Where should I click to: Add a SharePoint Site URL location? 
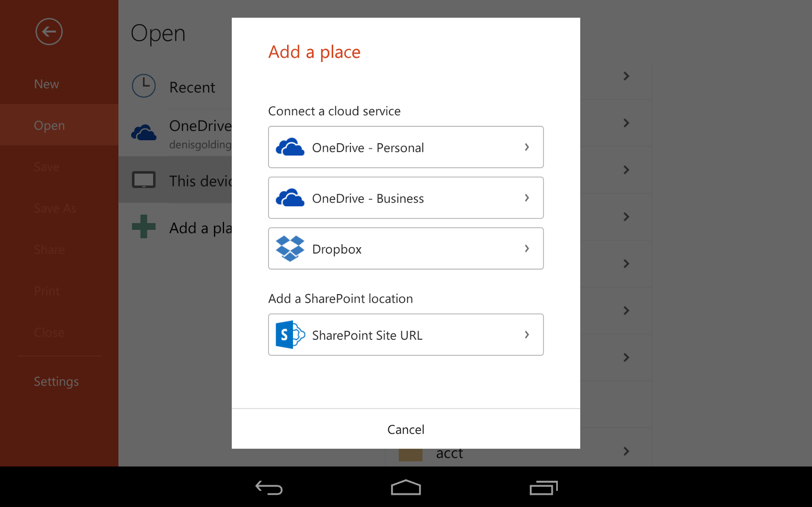coord(406,335)
